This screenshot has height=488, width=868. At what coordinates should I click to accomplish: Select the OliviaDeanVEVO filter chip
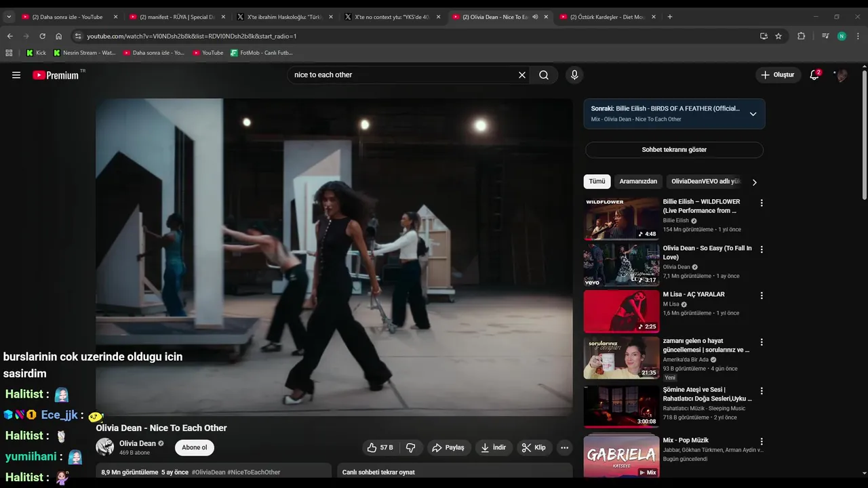706,182
